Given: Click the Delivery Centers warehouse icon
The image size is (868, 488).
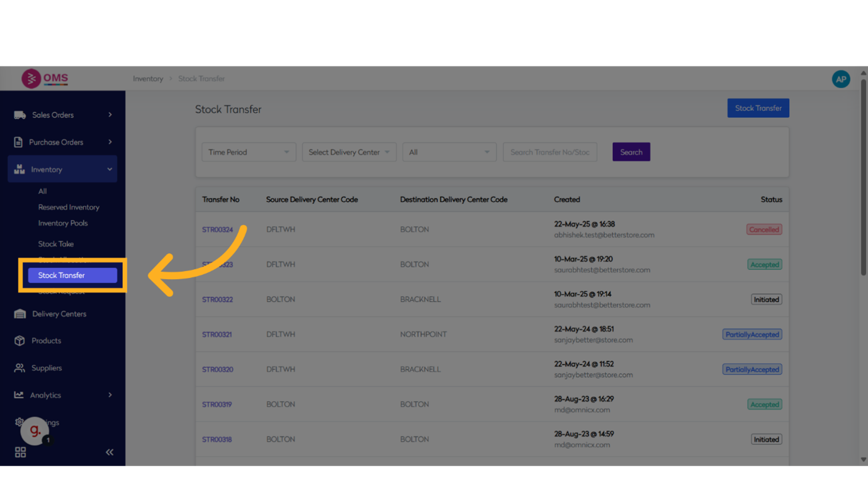Looking at the screenshot, I should tap(20, 314).
